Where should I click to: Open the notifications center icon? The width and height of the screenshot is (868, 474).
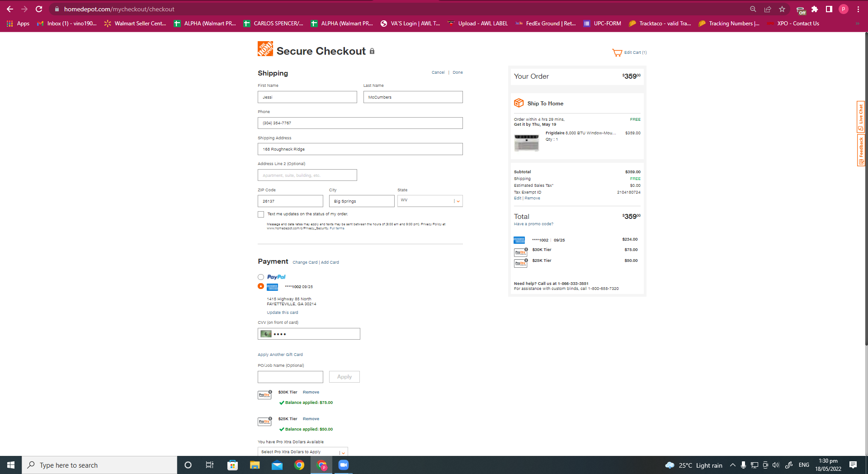pyautogui.click(x=853, y=465)
